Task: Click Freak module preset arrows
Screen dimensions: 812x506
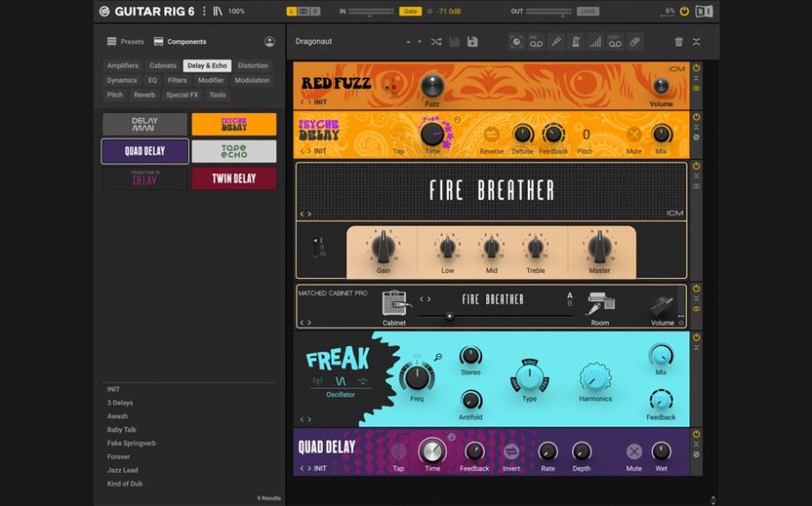Action: point(306,419)
